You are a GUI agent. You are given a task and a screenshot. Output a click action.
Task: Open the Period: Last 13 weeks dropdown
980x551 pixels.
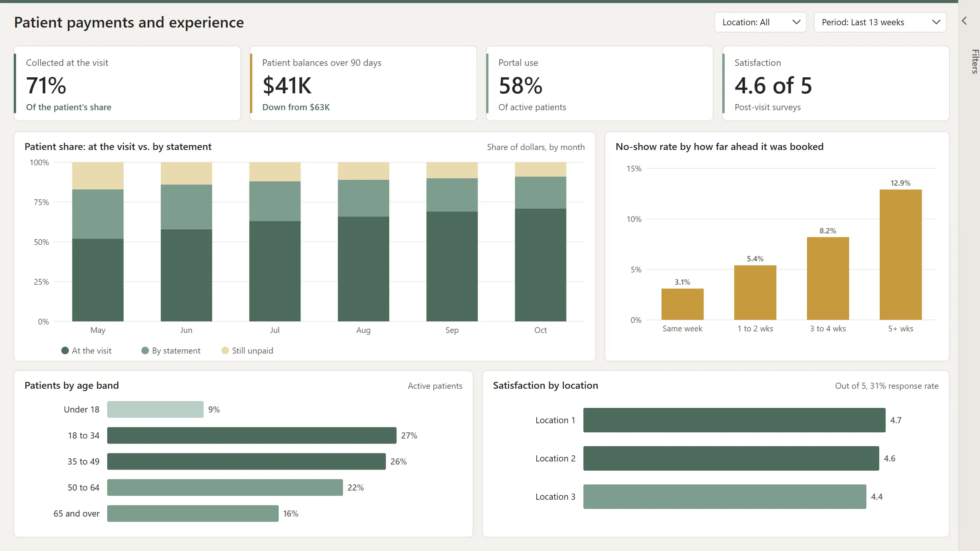880,22
